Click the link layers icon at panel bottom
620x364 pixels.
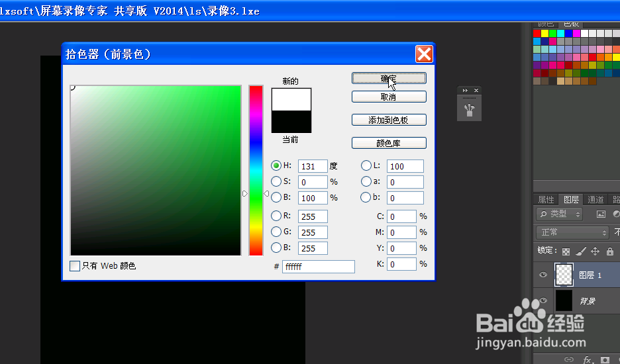click(x=569, y=359)
